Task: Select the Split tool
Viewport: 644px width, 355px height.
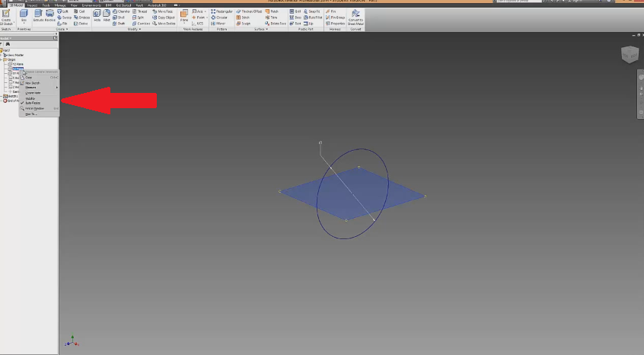Action: (x=138, y=18)
